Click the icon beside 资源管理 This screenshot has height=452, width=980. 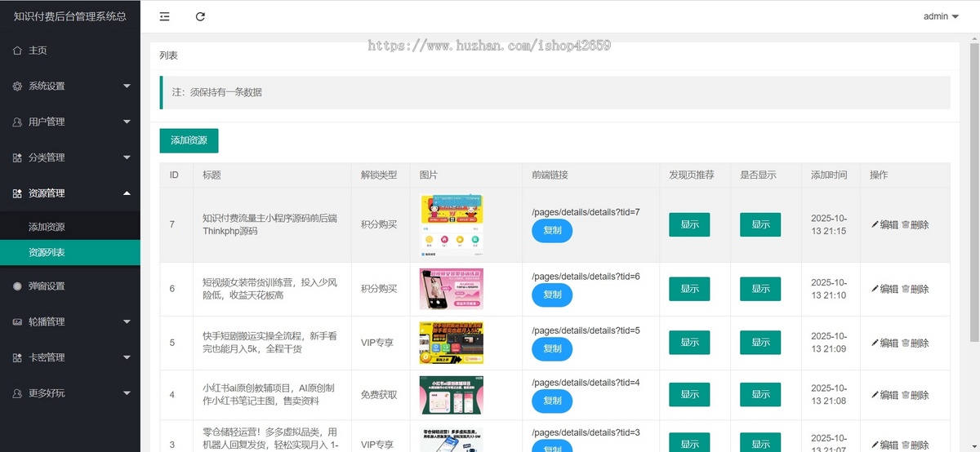[x=18, y=193]
